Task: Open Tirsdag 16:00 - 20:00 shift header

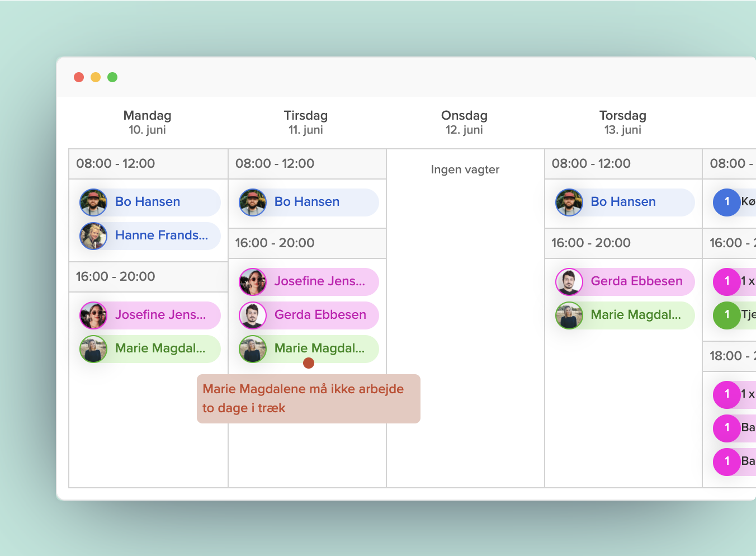Action: coord(307,243)
